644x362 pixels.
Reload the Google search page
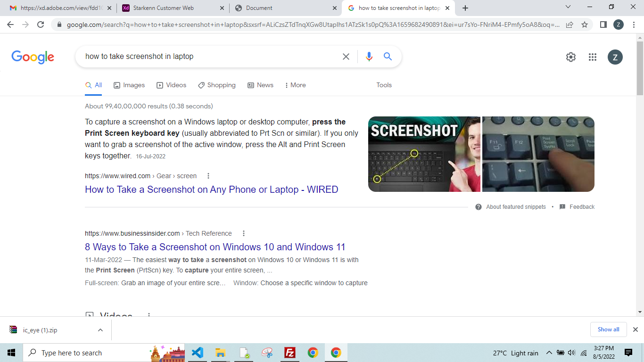41,25
